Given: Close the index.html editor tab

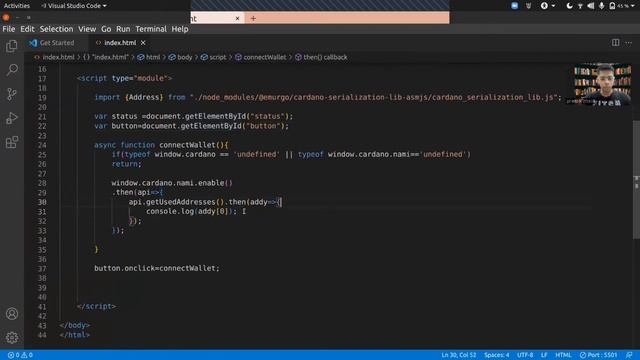Looking at the screenshot, I should pos(143,42).
